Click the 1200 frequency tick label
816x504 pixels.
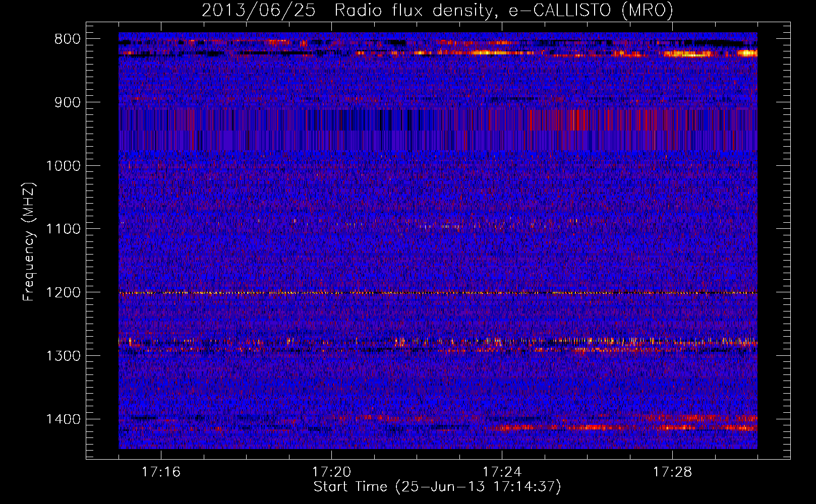coord(63,293)
